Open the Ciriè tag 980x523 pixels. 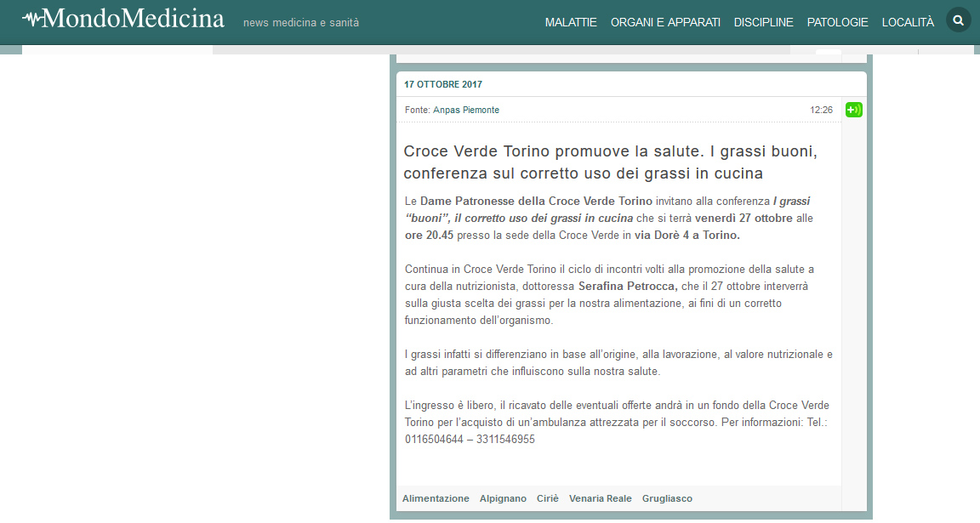pyautogui.click(x=548, y=498)
